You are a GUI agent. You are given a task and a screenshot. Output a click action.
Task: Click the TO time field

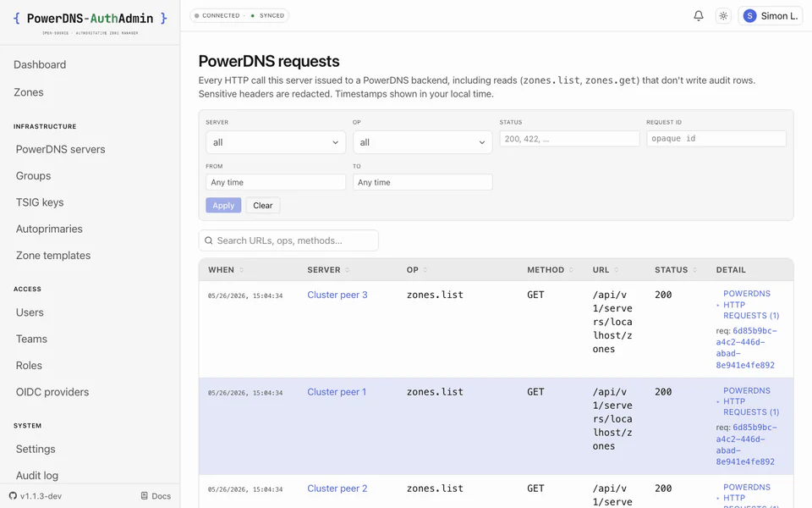coord(423,182)
